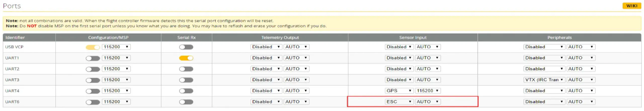This screenshot has height=111, width=644.
Task: Open UART1 Peripherals function dropdown
Action: 544,58
